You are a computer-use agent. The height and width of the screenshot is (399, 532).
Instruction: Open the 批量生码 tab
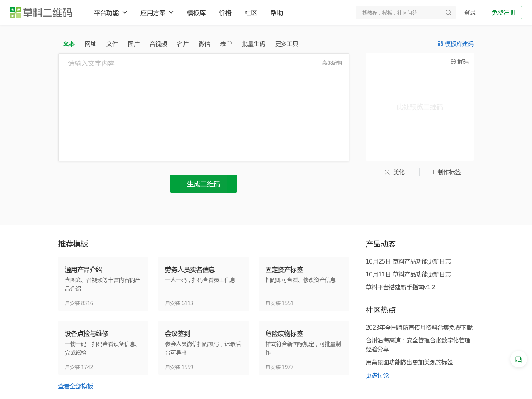tap(254, 43)
